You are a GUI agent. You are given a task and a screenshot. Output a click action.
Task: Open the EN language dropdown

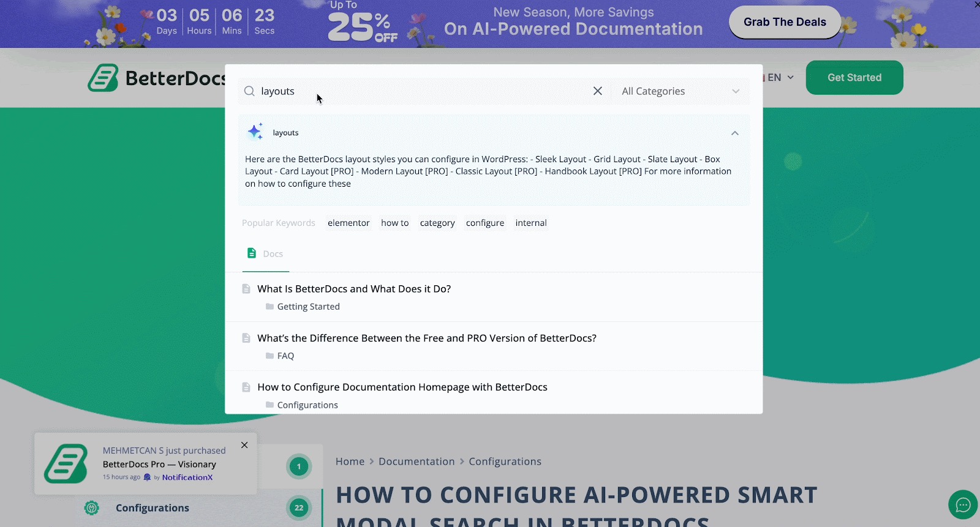coord(779,78)
